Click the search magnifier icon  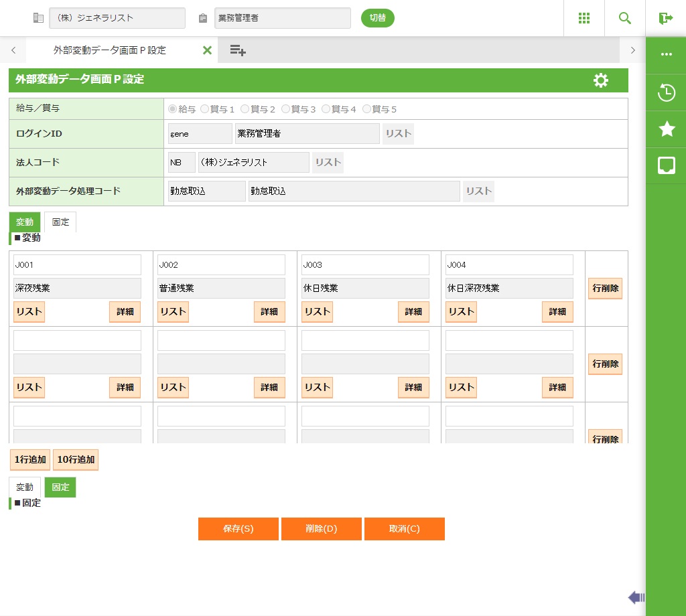coord(625,18)
